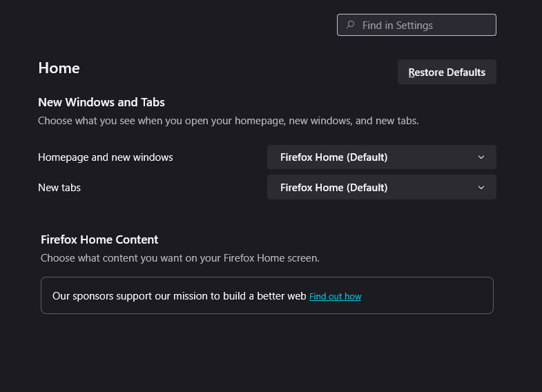542x392 pixels.
Task: Click the sponsors support our mission message
Action: (179, 296)
